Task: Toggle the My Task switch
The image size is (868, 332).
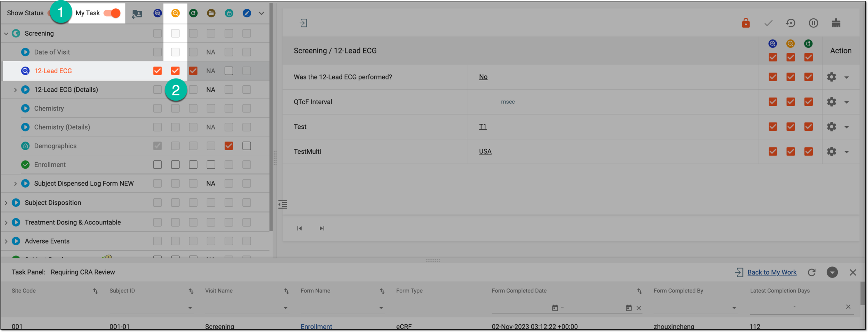Action: click(112, 13)
